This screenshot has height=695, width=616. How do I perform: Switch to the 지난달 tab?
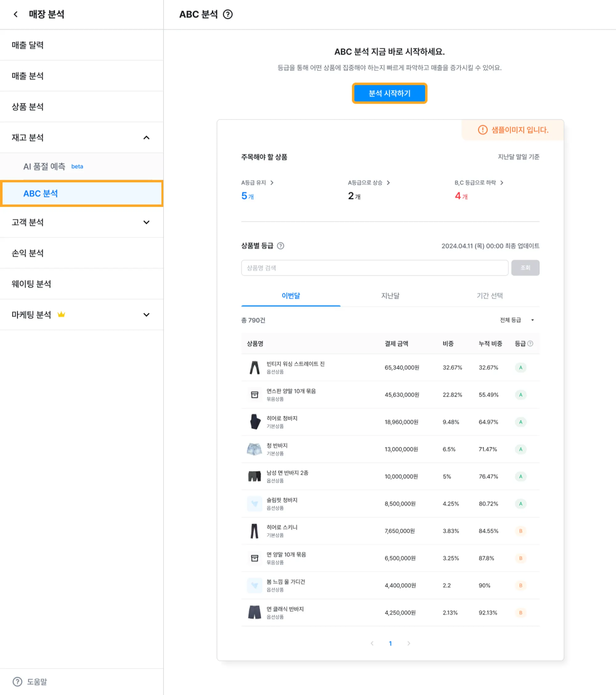pos(390,296)
